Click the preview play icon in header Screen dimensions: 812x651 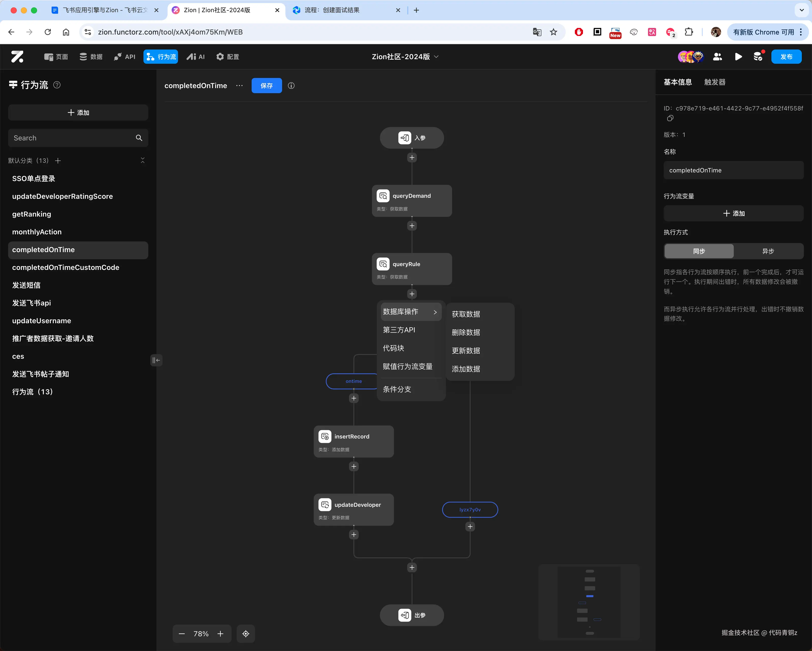[738, 57]
